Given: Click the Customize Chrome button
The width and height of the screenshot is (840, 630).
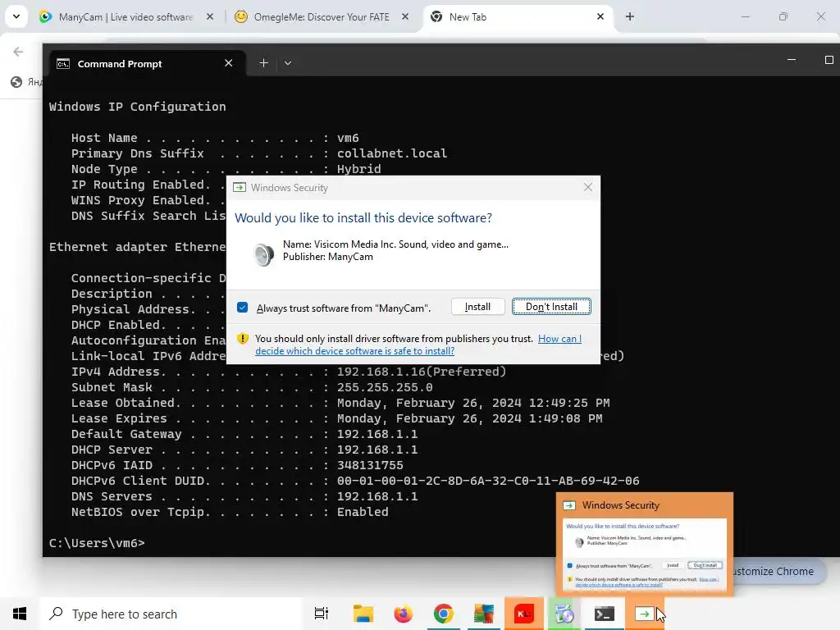Looking at the screenshot, I should (x=777, y=572).
